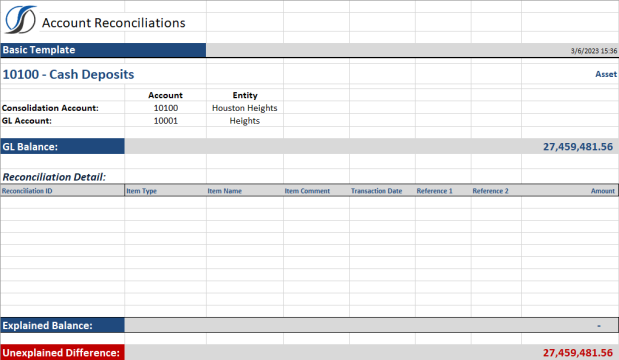Screen dimensions: 619x360
Task: Click the Consolidation Account label
Action: 50,108
